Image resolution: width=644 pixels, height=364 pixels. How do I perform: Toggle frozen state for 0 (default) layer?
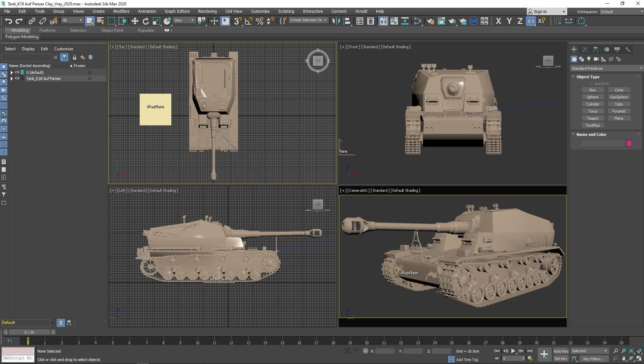90,72
